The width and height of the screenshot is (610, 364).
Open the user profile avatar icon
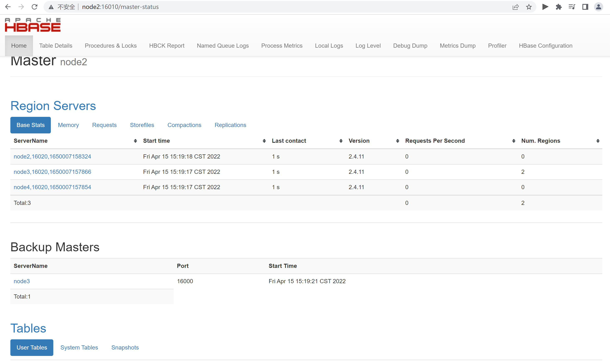[598, 7]
